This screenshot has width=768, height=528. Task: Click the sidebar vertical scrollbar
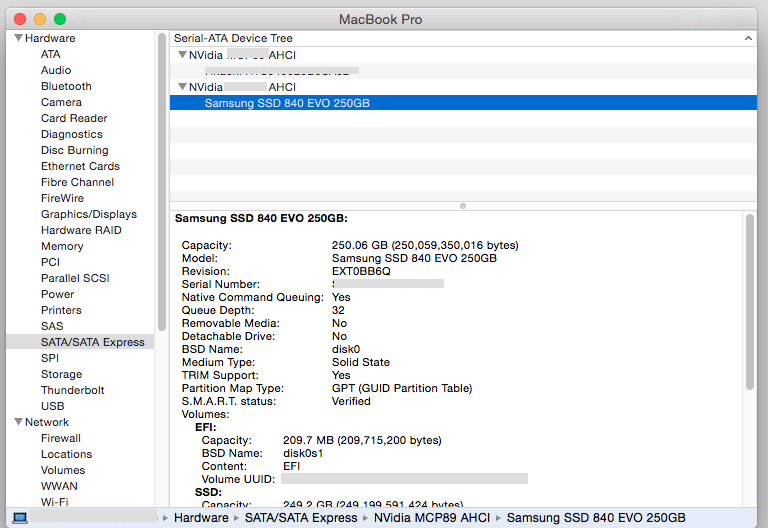click(x=162, y=182)
